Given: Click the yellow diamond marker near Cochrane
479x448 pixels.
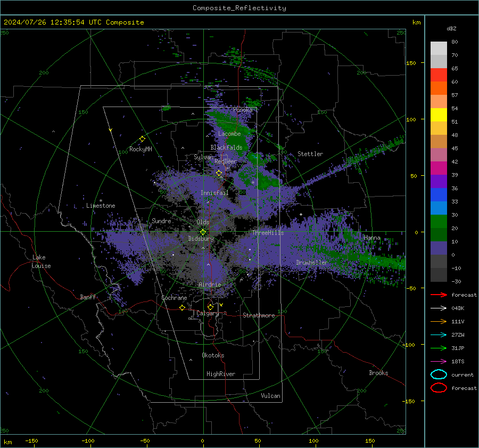Looking at the screenshot, I should point(182,307).
